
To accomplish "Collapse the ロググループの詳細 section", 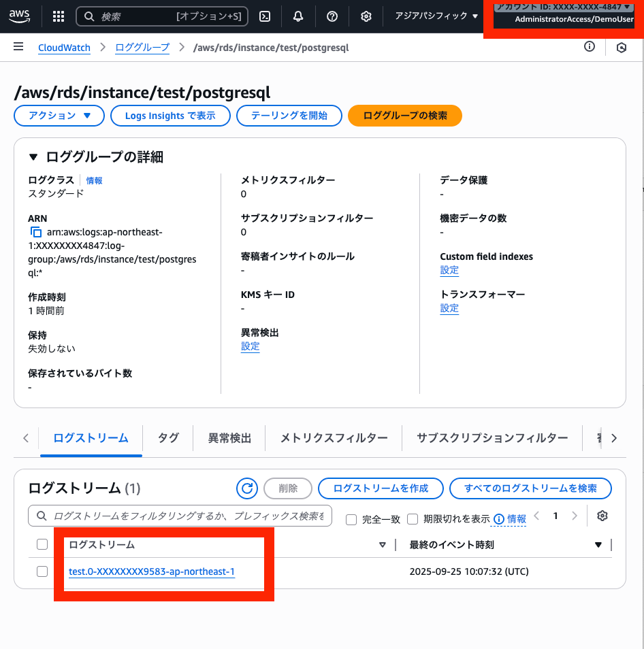I will coord(33,157).
